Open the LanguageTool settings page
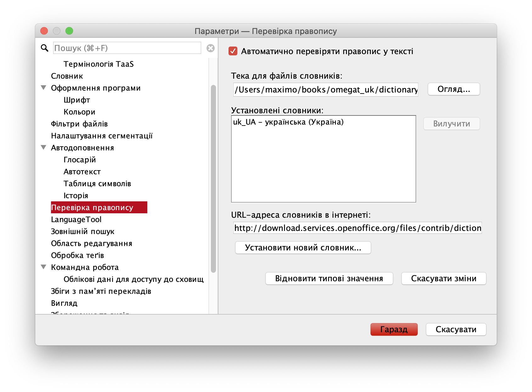 [76, 219]
